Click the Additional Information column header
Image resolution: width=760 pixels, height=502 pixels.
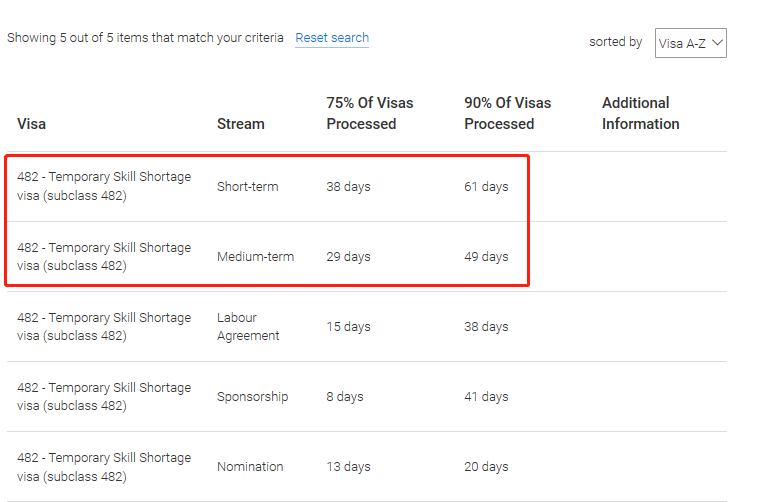(640, 113)
